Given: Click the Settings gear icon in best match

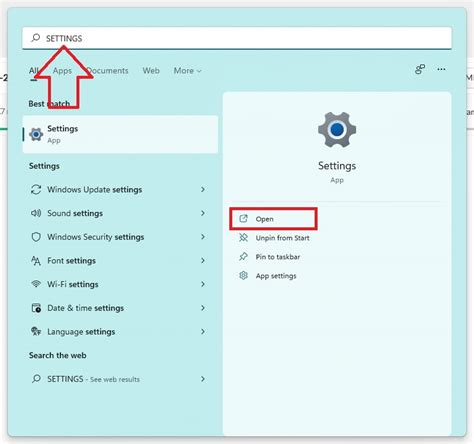Looking at the screenshot, I should click(36, 134).
